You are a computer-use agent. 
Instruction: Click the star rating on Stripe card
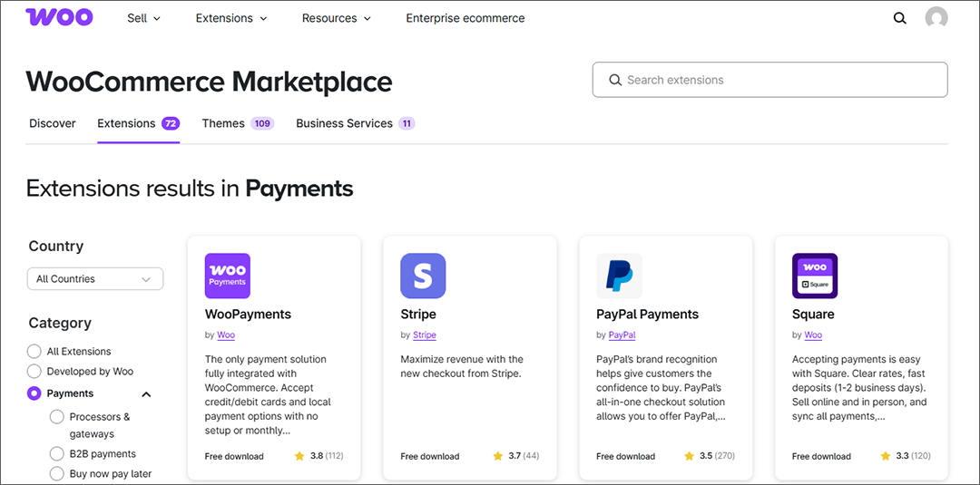click(x=515, y=456)
